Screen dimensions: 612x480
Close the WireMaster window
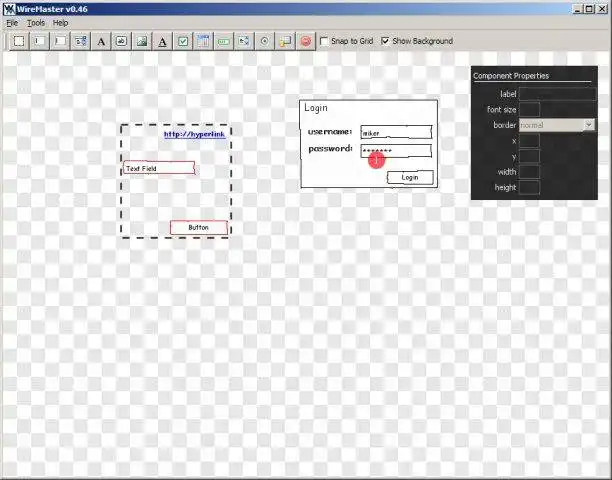[602, 9]
